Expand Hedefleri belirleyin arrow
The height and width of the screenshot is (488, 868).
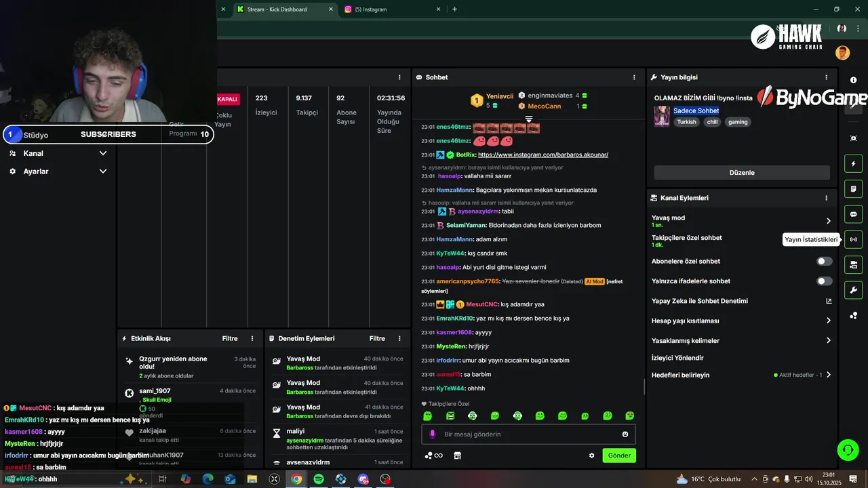[828, 375]
